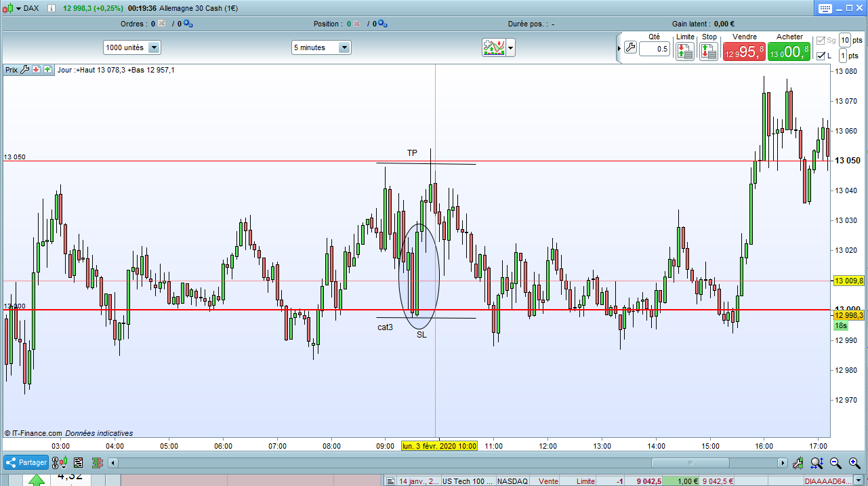Zoom out with the minus magnifier

click(835, 463)
